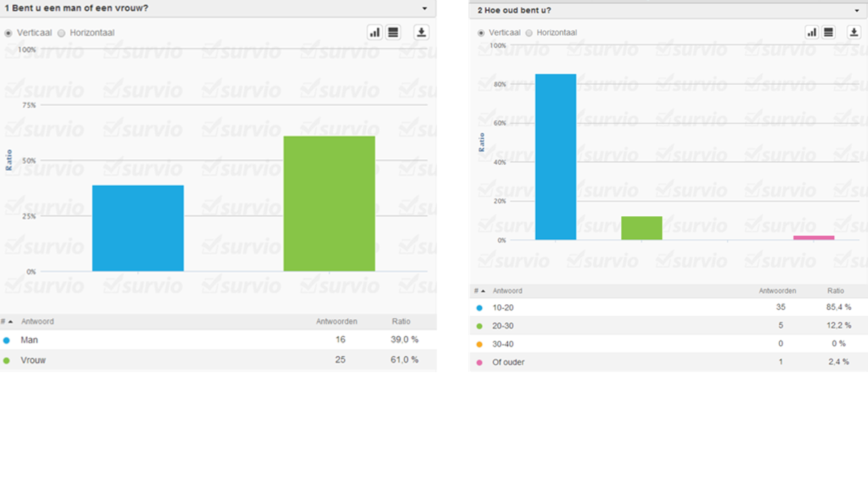This screenshot has width=868, height=488.
Task: Collapse question 1 panel with dropdown arrow
Action: click(x=425, y=9)
